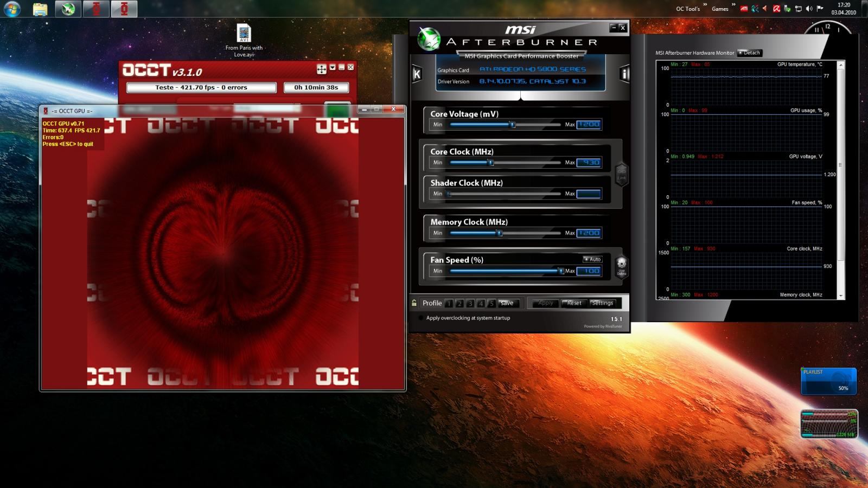This screenshot has width=868, height=488.
Task: Select profile slot 5
Action: (492, 303)
